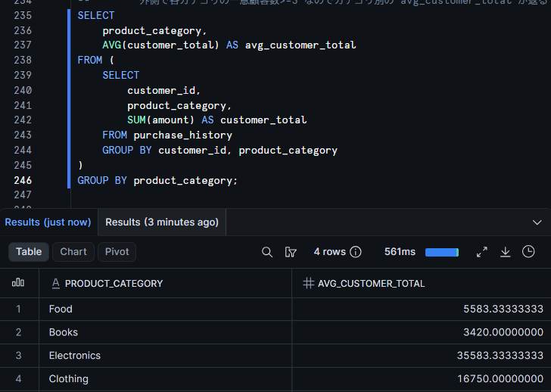The width and height of the screenshot is (551, 392).
Task: Switch to Results (just now) tab
Action: 48,222
